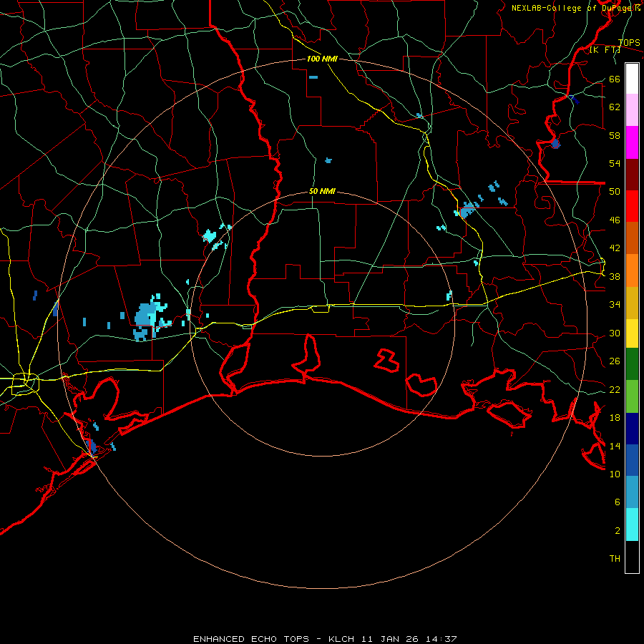The width and height of the screenshot is (644, 644).
Task: Click the legend value label 10
Action: point(615,474)
